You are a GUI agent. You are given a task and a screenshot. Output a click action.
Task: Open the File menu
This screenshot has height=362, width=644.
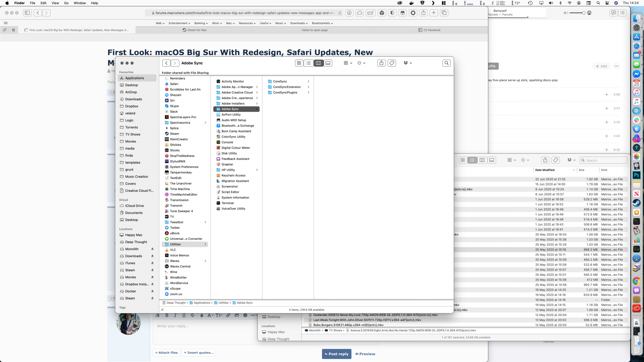(x=33, y=3)
